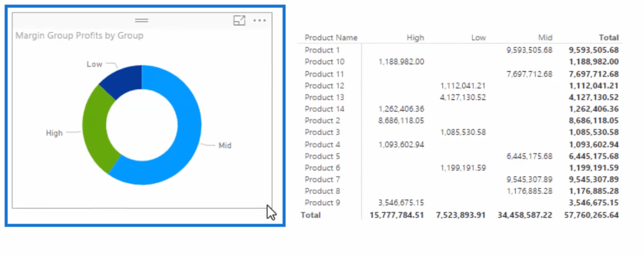Viewport: 644px width, 255px height.
Task: Select Product 12 row label
Action: pyautogui.click(x=324, y=86)
